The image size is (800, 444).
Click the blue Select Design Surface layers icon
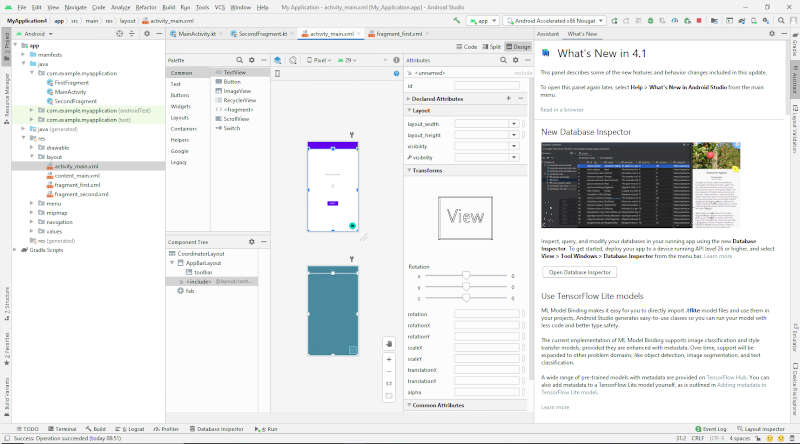278,60
